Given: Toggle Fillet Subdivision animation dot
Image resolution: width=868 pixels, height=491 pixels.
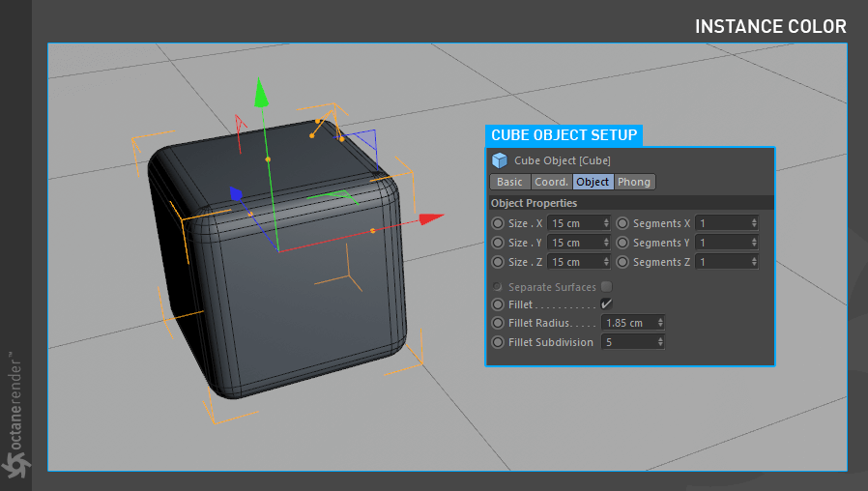Looking at the screenshot, I should coord(498,342).
